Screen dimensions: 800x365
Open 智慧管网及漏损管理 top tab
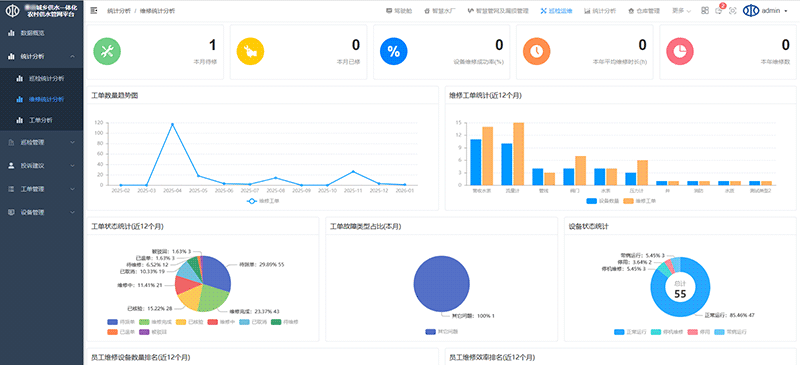(x=497, y=11)
